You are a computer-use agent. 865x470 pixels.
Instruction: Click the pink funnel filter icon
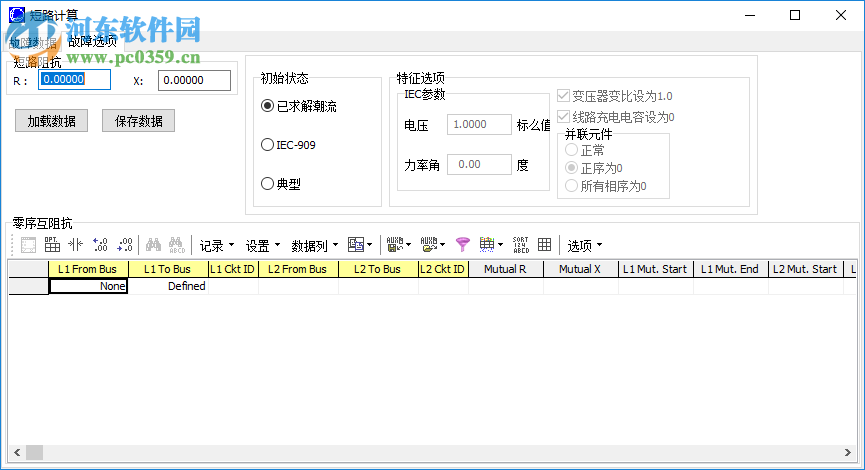click(463, 245)
